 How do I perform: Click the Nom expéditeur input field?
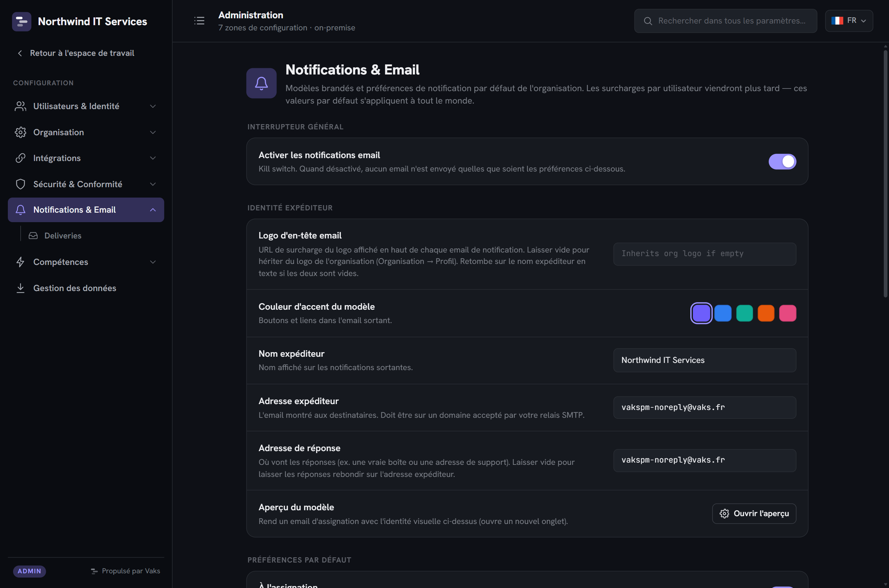(x=704, y=360)
